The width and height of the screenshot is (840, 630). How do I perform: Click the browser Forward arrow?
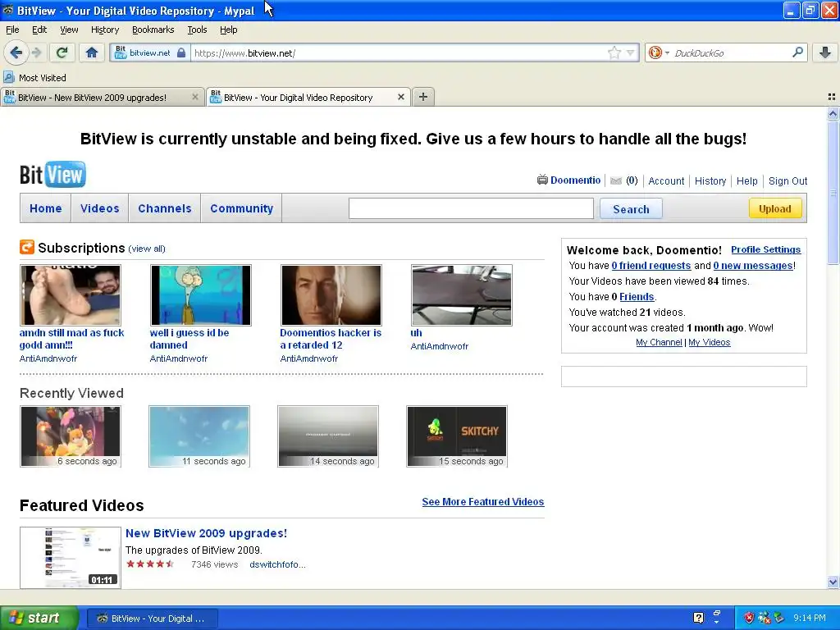(x=36, y=52)
